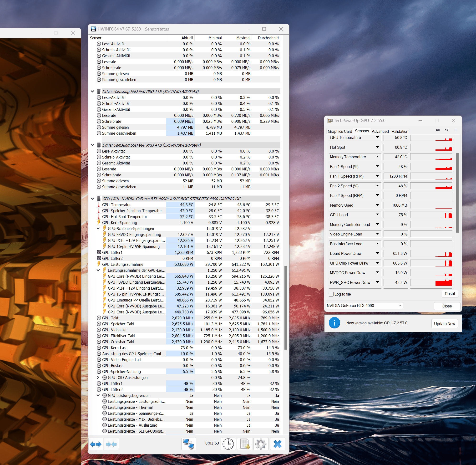The image size is (476, 465).
Task: Open the Advanced tab in GPU-Z
Action: pos(380,131)
